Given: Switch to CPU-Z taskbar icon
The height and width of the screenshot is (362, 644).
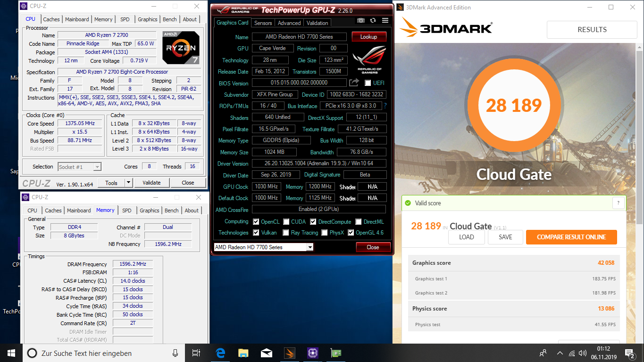Looking at the screenshot, I should 312,353.
